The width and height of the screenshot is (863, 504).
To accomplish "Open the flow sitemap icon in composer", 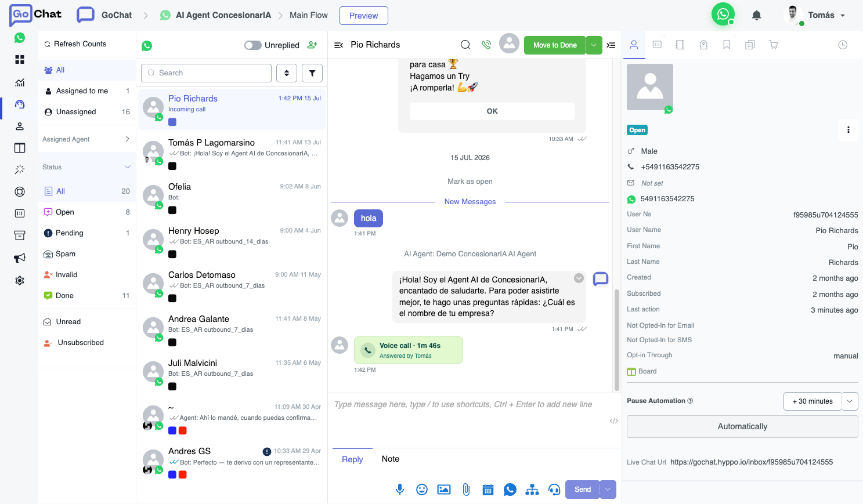I will (532, 490).
